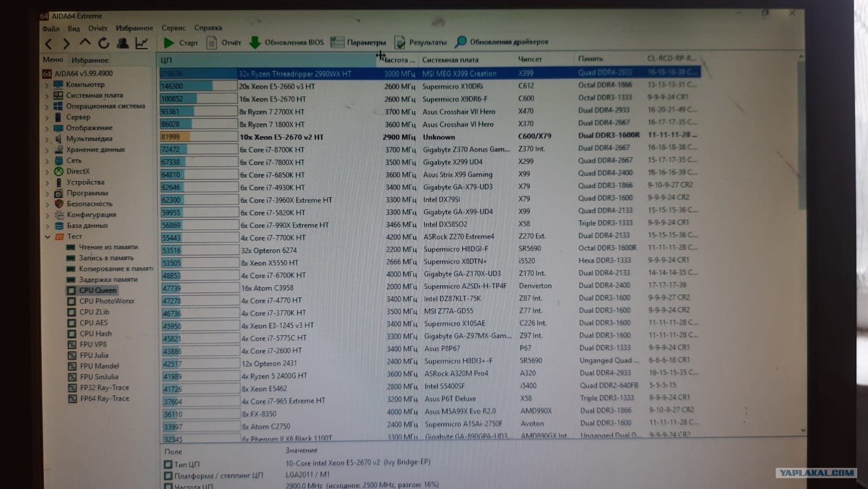Expand the Системная плата tree node

[47, 96]
